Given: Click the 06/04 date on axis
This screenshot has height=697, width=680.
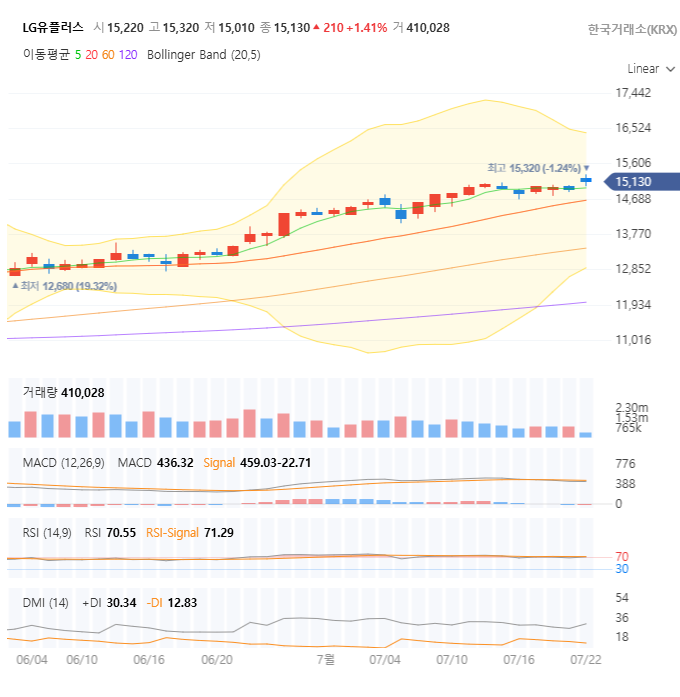Looking at the screenshot, I should click(32, 660).
